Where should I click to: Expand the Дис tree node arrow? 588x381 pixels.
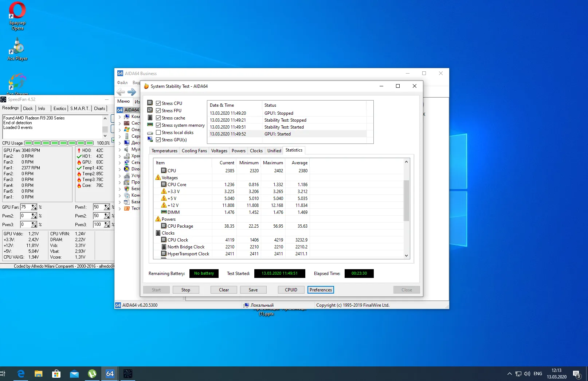coord(119,143)
